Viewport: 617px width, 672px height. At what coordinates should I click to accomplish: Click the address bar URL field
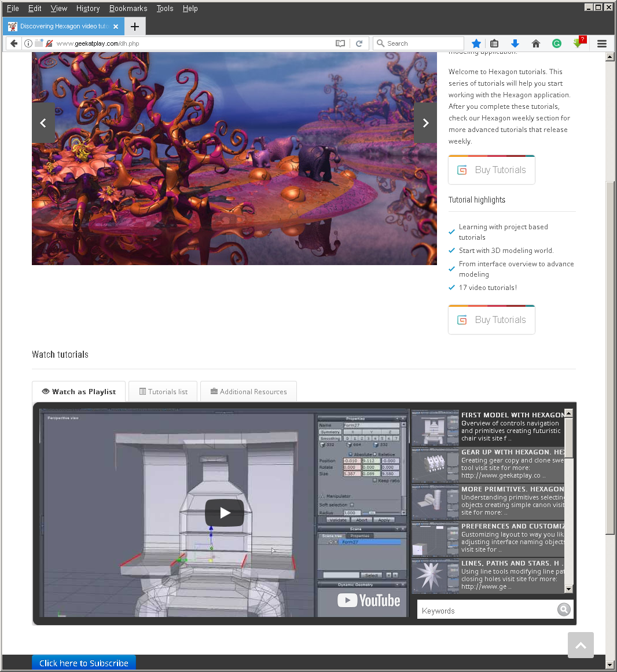coord(193,43)
